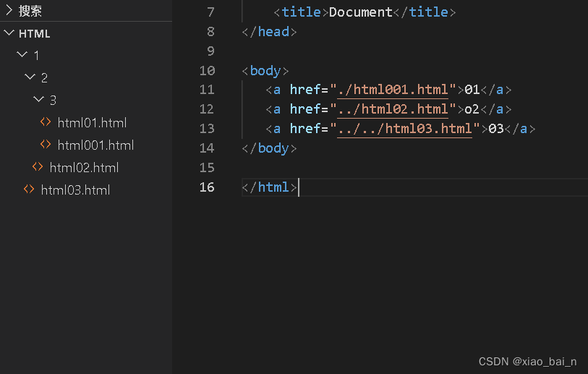Click the href attribute on line 12
588x374 pixels.
click(305, 109)
